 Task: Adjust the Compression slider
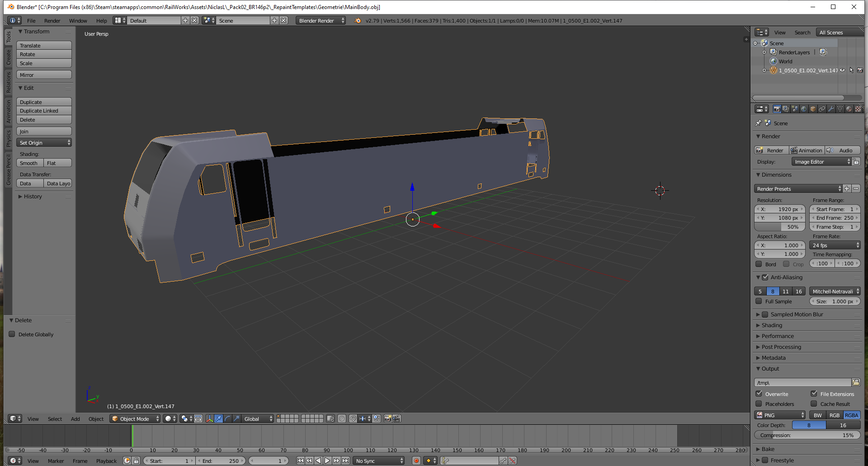tap(807, 435)
